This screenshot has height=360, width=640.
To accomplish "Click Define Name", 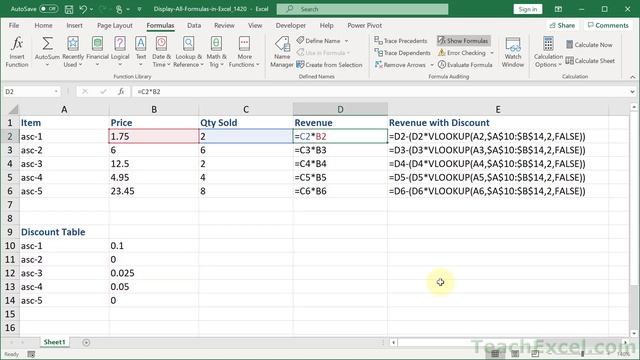I will pyautogui.click(x=318, y=41).
